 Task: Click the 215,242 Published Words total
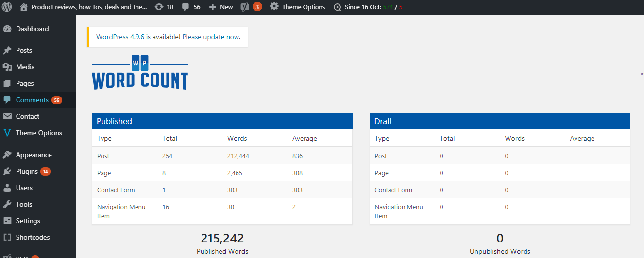(x=222, y=238)
